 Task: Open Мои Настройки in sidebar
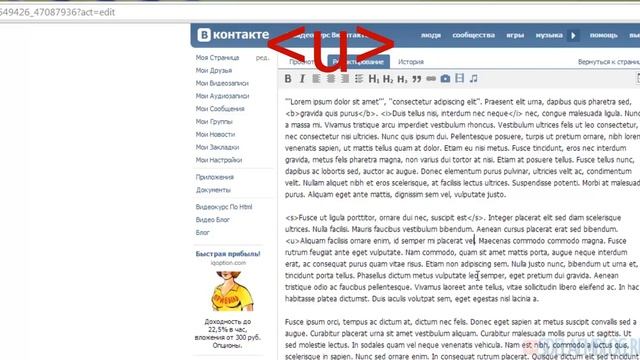click(x=219, y=160)
